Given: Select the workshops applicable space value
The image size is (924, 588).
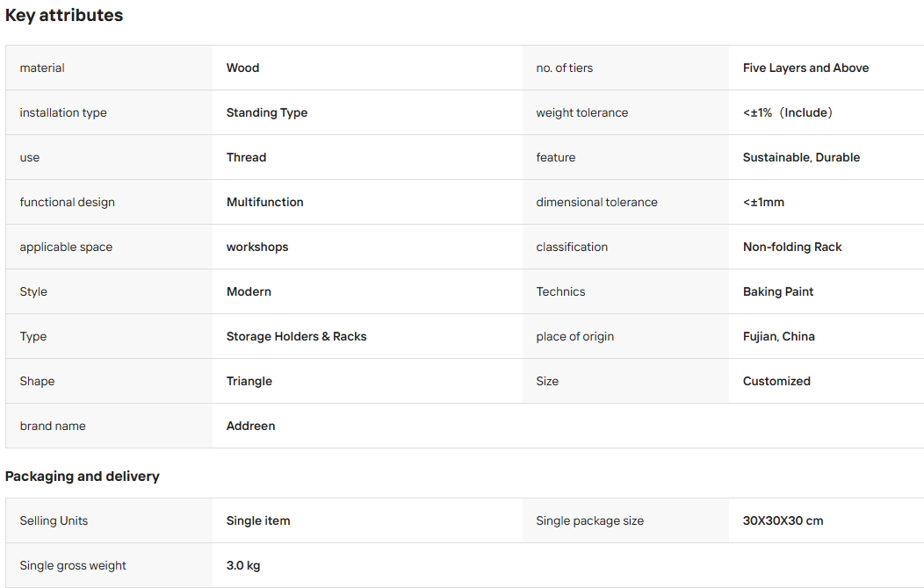Looking at the screenshot, I should [x=257, y=247].
